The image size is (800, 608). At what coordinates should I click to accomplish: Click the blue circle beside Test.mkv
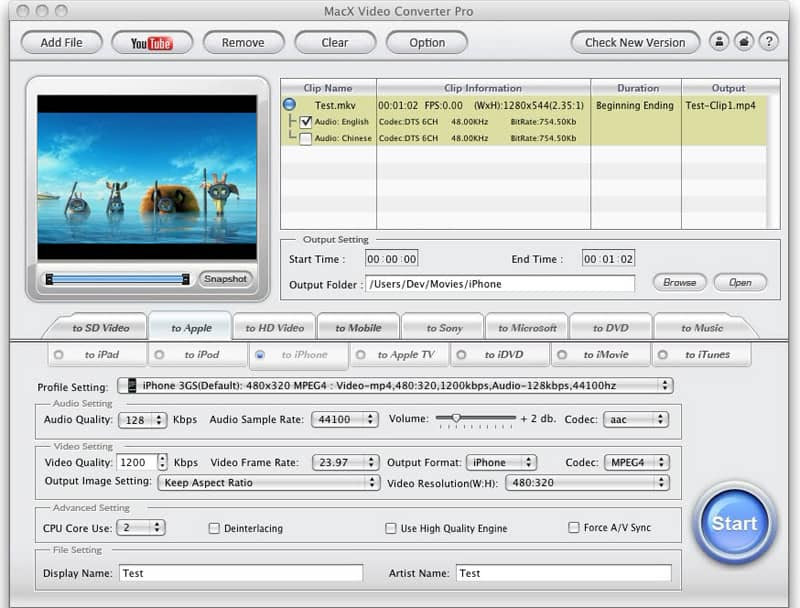tap(289, 104)
